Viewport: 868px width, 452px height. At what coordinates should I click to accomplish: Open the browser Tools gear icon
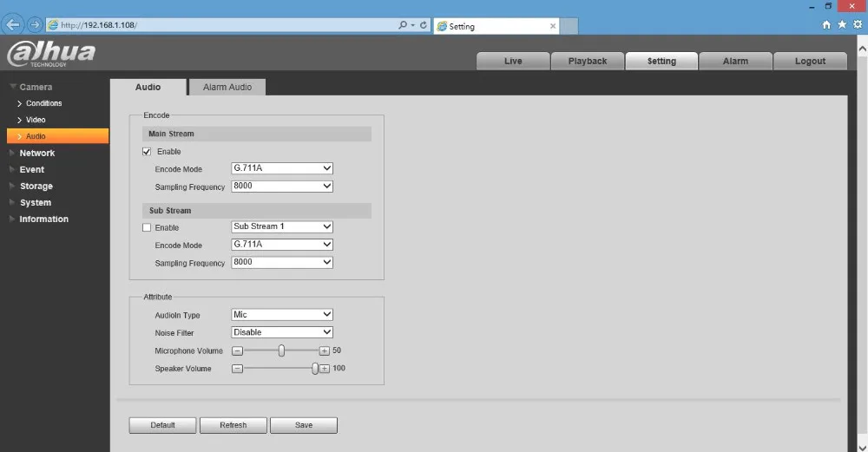858,24
